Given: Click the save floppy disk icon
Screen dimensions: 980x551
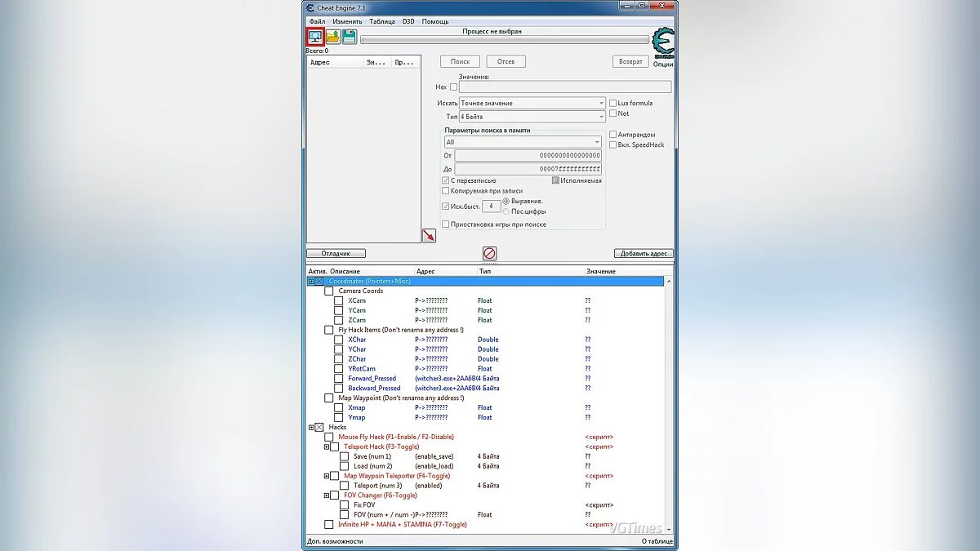Looking at the screenshot, I should click(350, 37).
